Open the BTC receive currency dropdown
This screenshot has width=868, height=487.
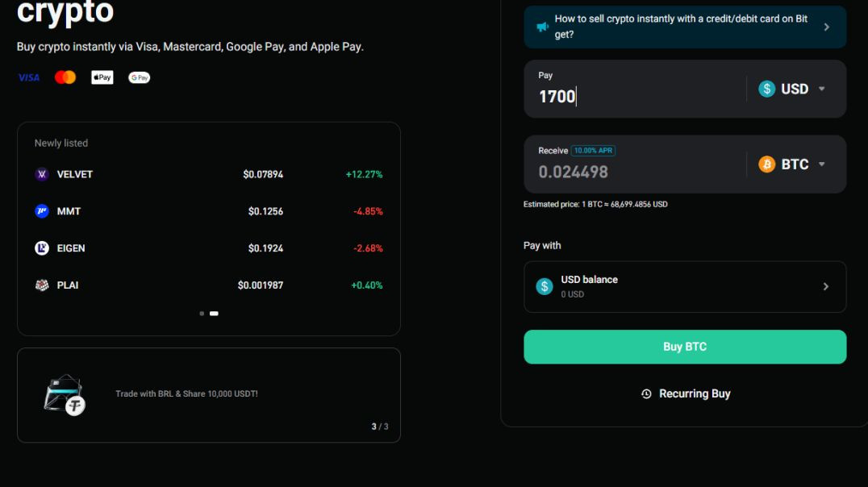click(791, 164)
